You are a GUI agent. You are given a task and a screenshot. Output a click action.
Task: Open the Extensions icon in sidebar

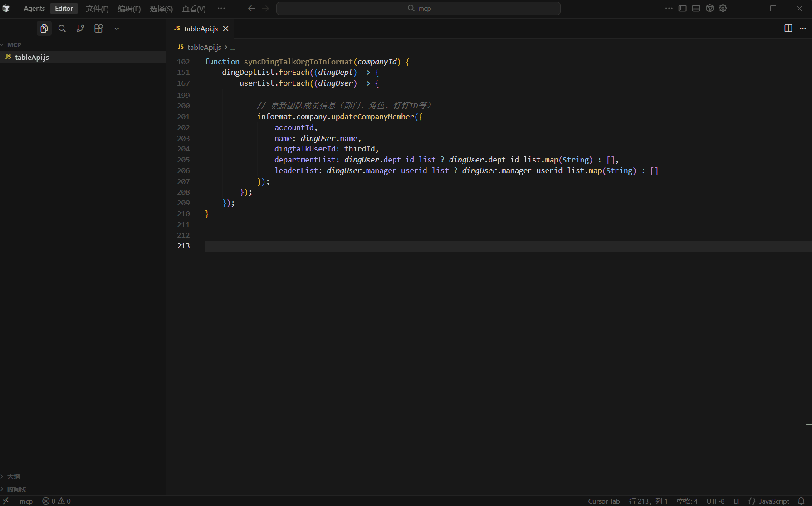coord(98,29)
